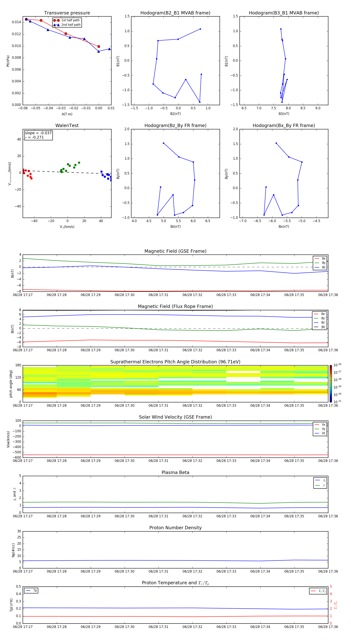Viewport: 351px width, 644px height.
Task: Click the 'Proton Number Density' title
Action: (175, 528)
